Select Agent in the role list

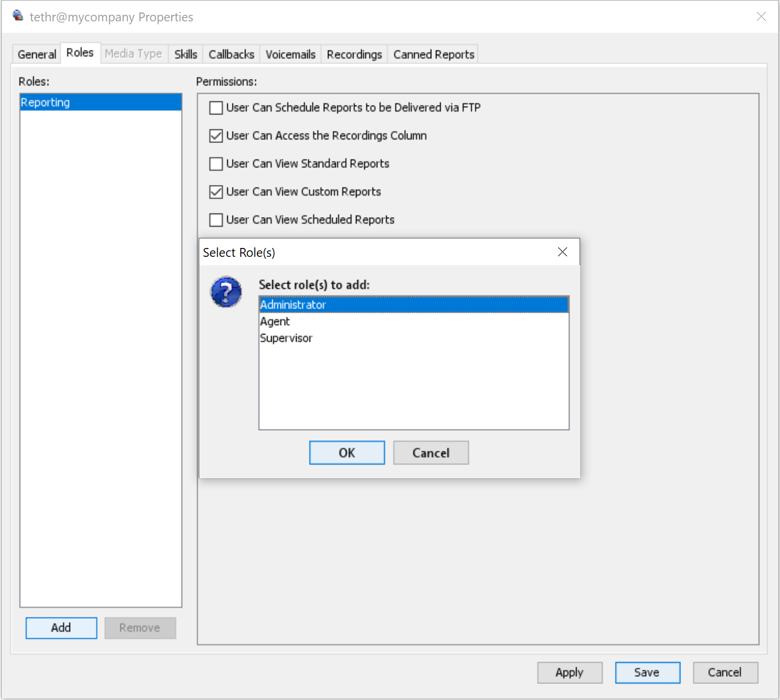275,322
